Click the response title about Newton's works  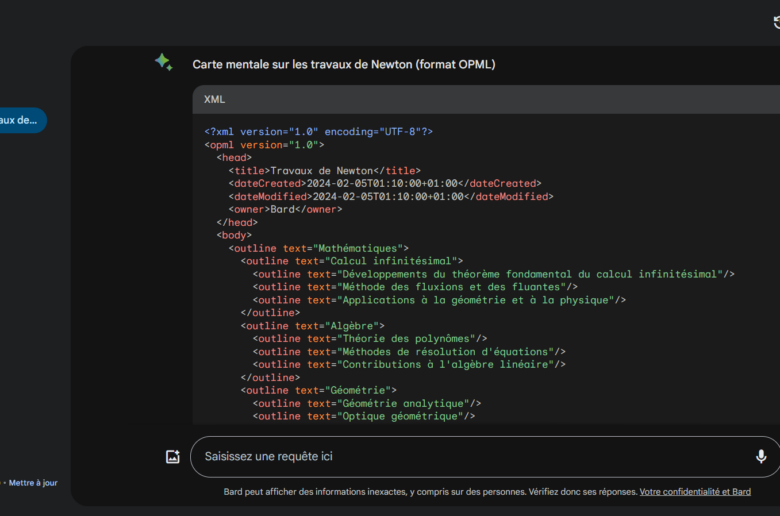point(343,64)
